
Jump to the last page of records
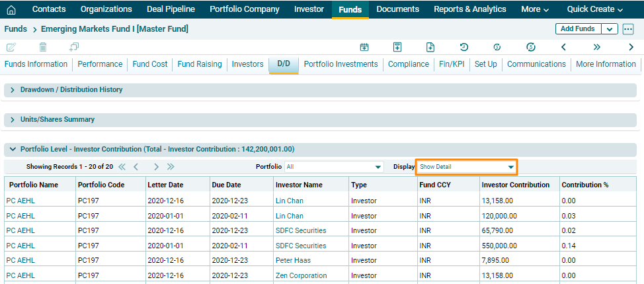pyautogui.click(x=171, y=167)
